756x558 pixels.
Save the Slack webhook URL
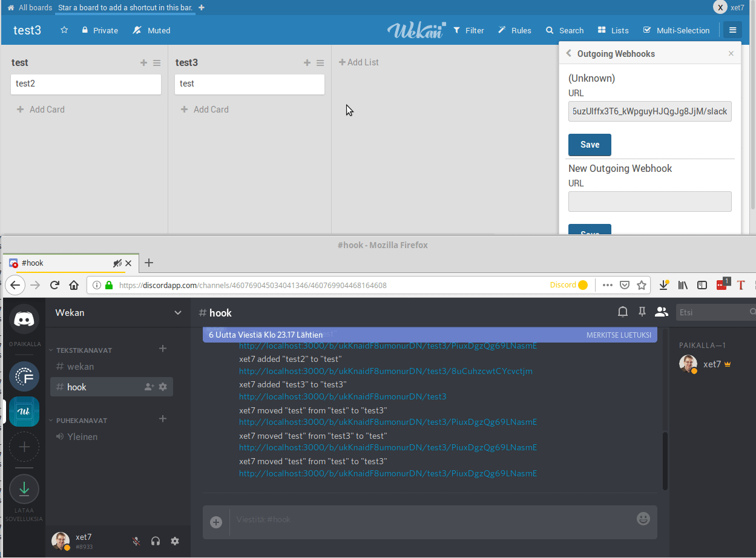tap(589, 145)
